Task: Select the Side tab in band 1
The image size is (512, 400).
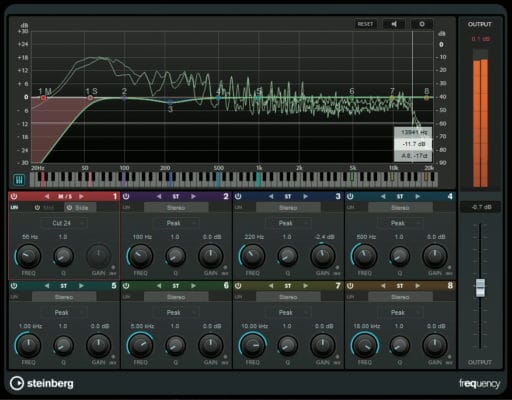Action: pos(80,207)
